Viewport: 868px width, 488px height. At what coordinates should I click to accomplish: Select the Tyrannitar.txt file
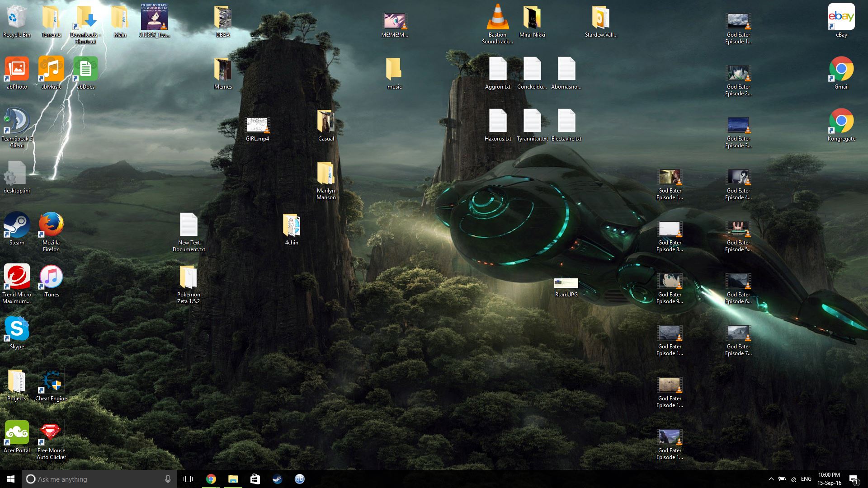click(532, 125)
